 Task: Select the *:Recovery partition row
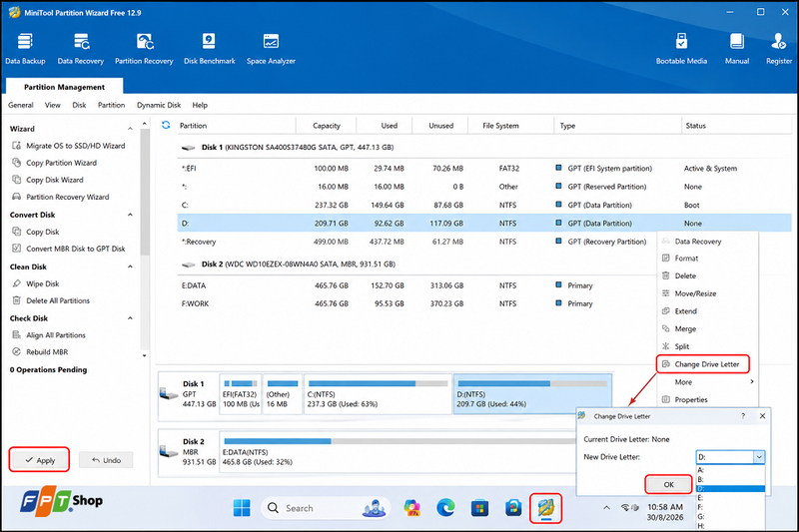(x=417, y=242)
